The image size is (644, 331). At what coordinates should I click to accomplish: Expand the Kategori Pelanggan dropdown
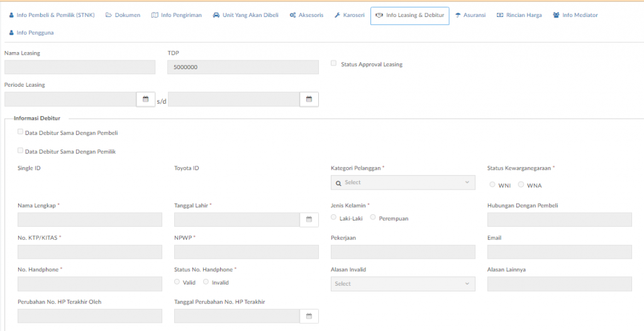pyautogui.click(x=403, y=183)
